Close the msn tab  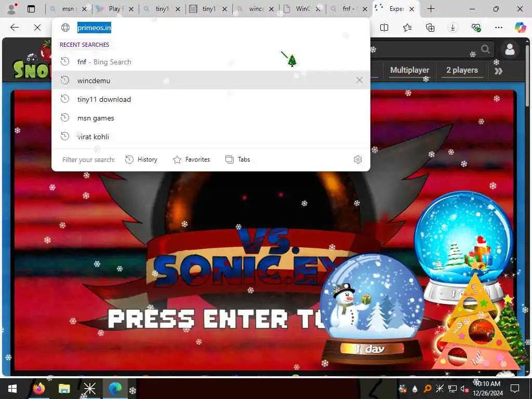tap(85, 9)
